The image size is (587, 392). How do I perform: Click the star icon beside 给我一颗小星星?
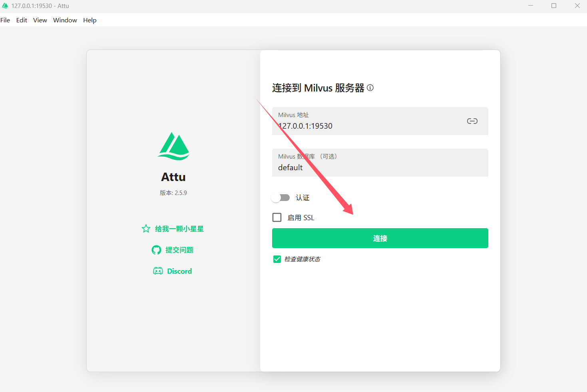click(x=146, y=229)
